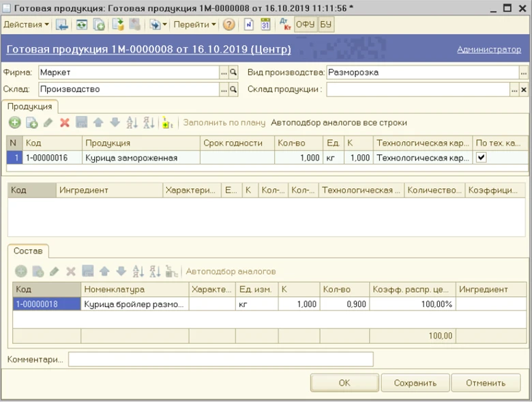Click into the Комментарий input field

click(x=220, y=359)
